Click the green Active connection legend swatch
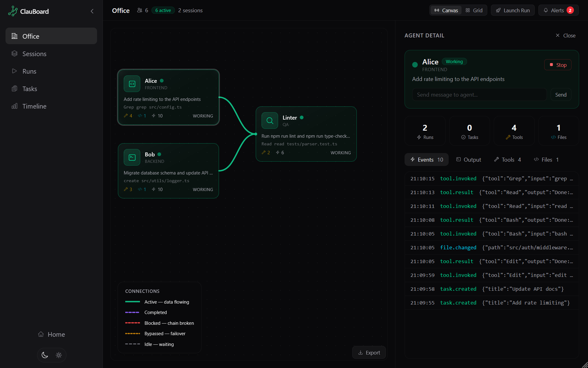 pos(133,302)
